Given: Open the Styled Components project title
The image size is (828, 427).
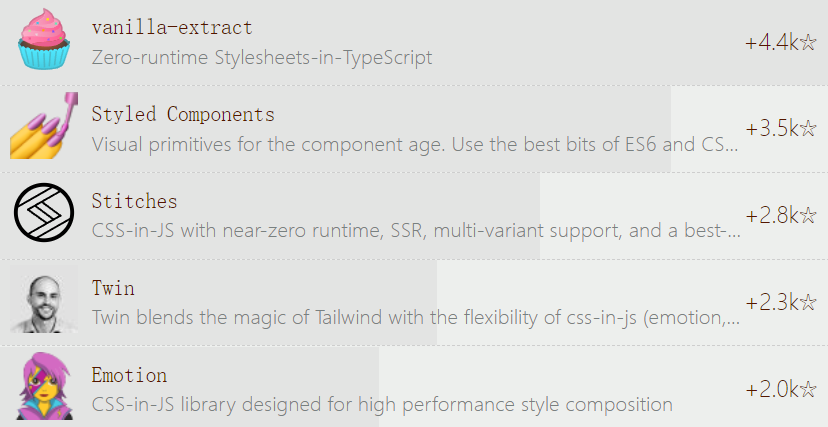Looking at the screenshot, I should [x=183, y=114].
